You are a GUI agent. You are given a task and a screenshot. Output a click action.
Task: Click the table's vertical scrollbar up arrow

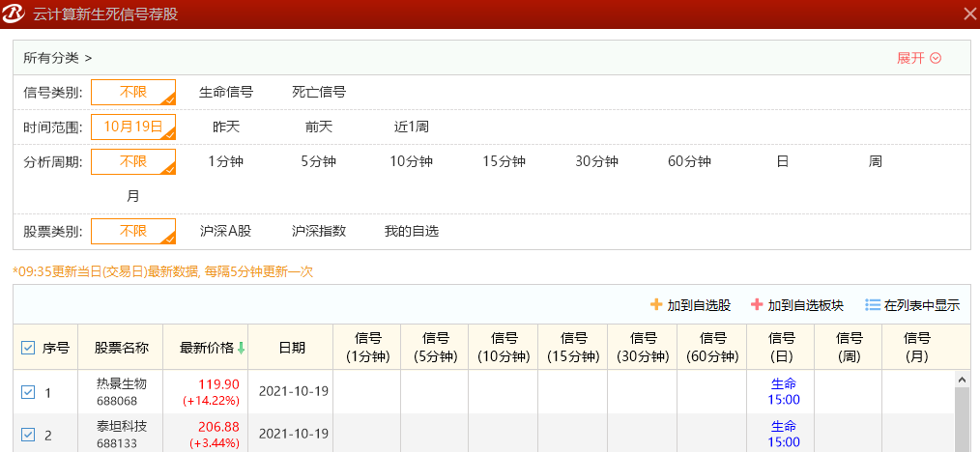pos(962,379)
